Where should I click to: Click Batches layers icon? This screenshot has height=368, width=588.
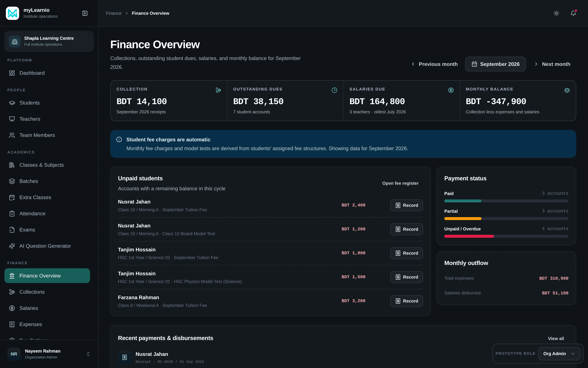[x=12, y=181]
